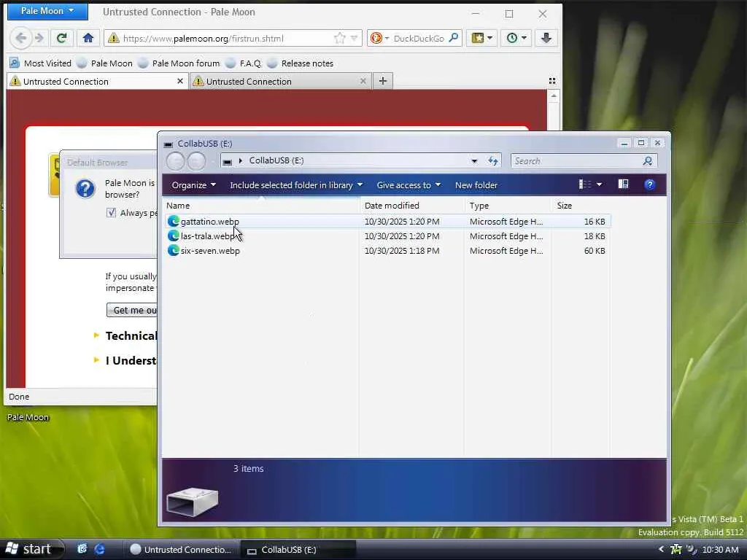Select the gattatino.webp file icon
This screenshot has width=747, height=560.
click(174, 222)
